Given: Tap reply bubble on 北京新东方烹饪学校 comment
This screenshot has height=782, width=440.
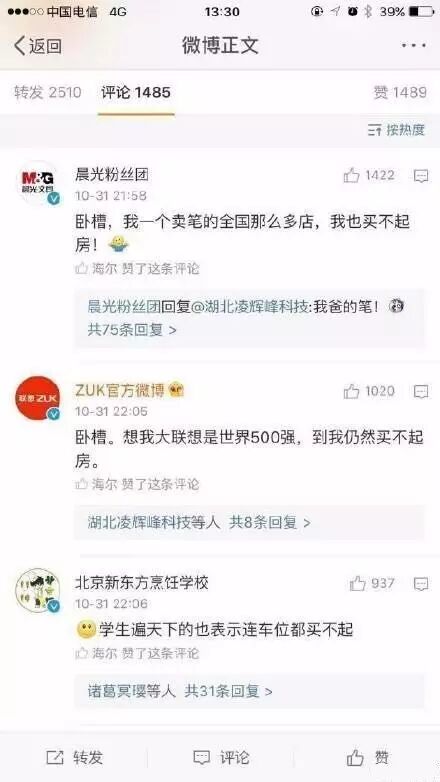Looking at the screenshot, I should 421,584.
